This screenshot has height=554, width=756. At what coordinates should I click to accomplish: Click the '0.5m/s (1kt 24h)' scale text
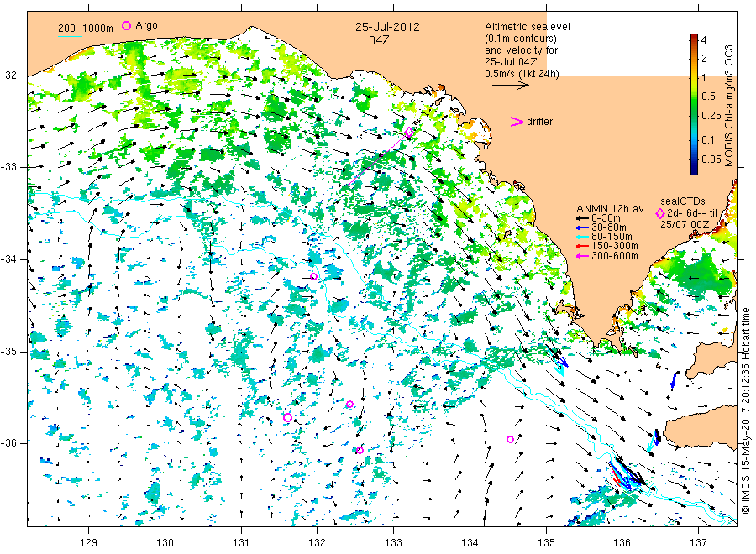point(522,74)
